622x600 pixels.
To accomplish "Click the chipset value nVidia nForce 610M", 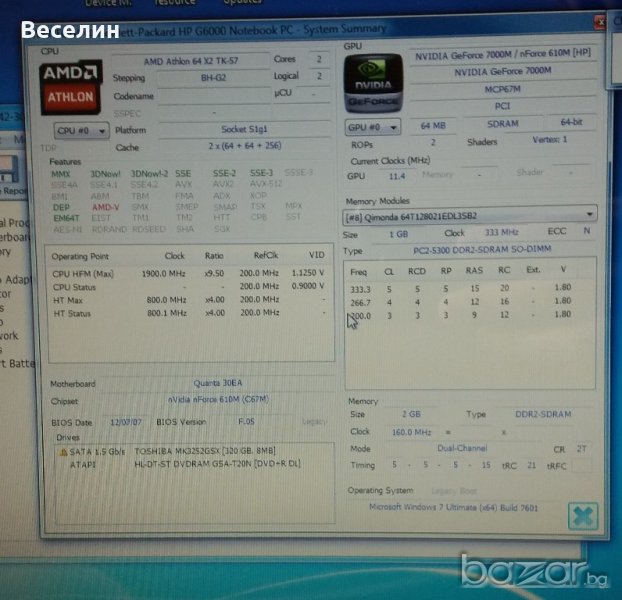I will [x=218, y=399].
